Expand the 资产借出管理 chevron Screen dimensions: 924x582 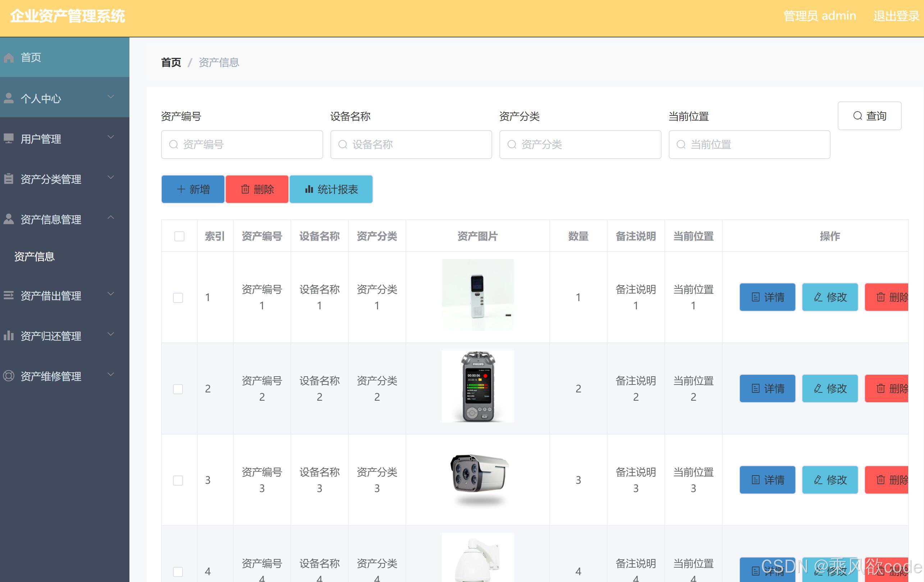click(111, 294)
